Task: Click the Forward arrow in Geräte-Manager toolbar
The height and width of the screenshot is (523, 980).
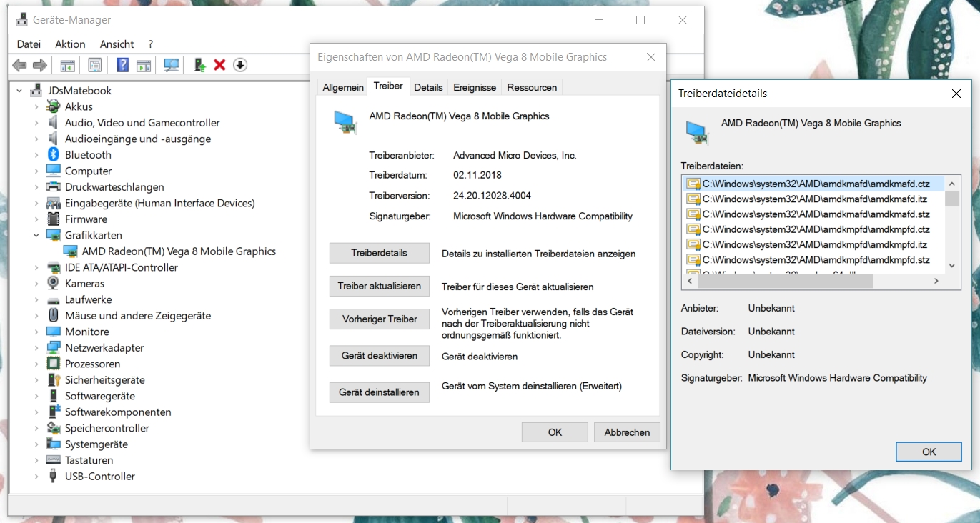Action: pyautogui.click(x=40, y=65)
